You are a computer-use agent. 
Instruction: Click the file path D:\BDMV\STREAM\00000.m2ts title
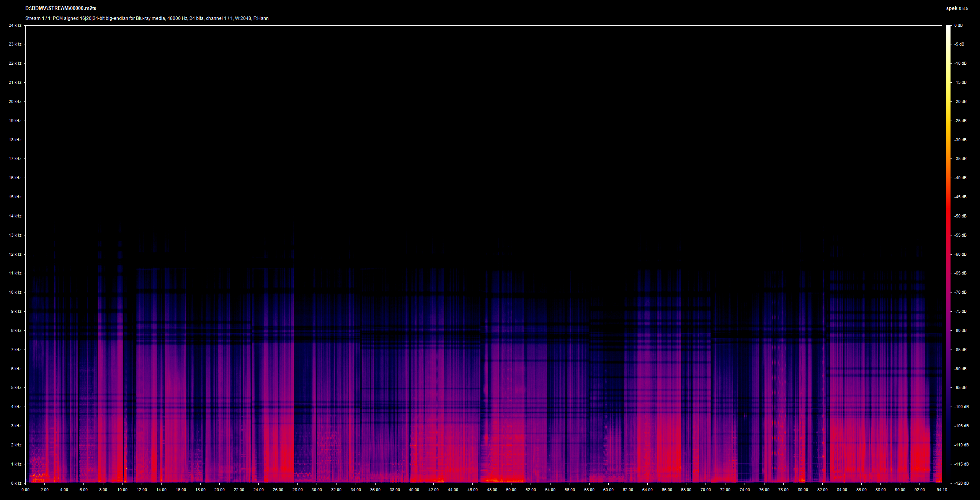tap(60, 8)
